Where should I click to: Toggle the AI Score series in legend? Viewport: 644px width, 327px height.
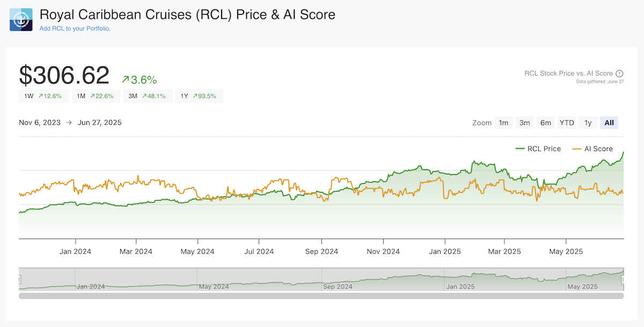(592, 148)
